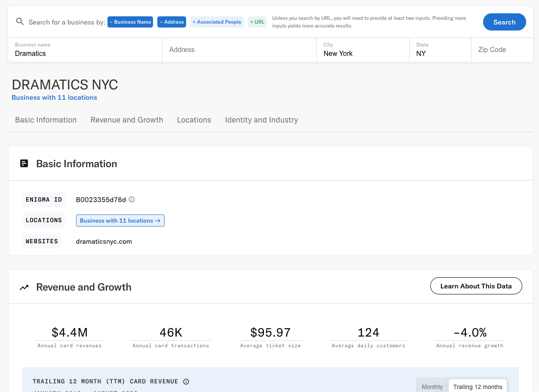Remove Business Name via its minus icon
Screen dimensions: 539x392
coord(112,21)
